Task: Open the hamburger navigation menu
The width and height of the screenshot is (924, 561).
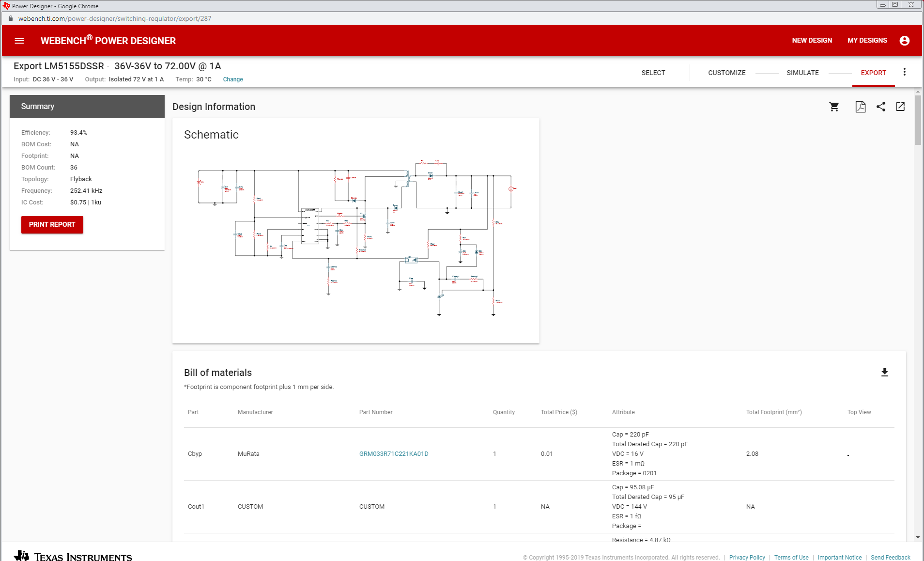Action: (x=19, y=41)
